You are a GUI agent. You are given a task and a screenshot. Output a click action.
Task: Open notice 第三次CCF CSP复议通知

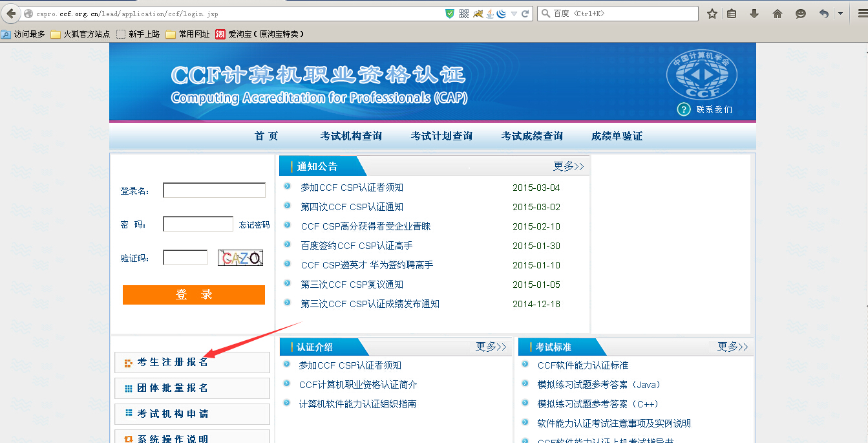pos(352,285)
